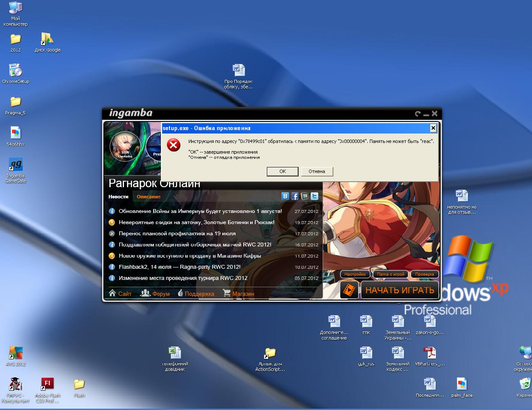Viewport: 532px width, 410px height.
Task: Select непонятно но для отзыв document
Action: (x=462, y=202)
